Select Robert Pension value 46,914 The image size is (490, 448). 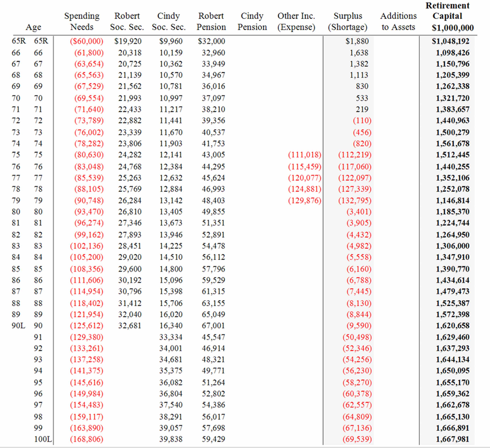point(213,349)
